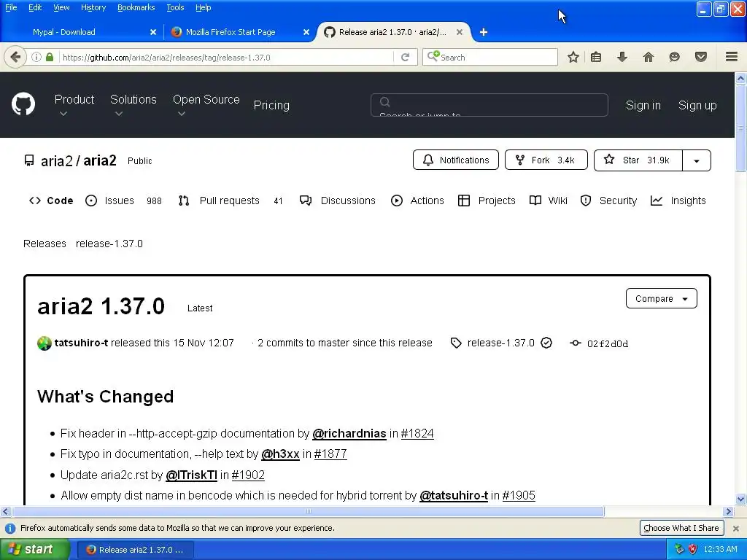Open the Edit menu
Image resolution: width=747 pixels, height=560 pixels.
pos(35,7)
